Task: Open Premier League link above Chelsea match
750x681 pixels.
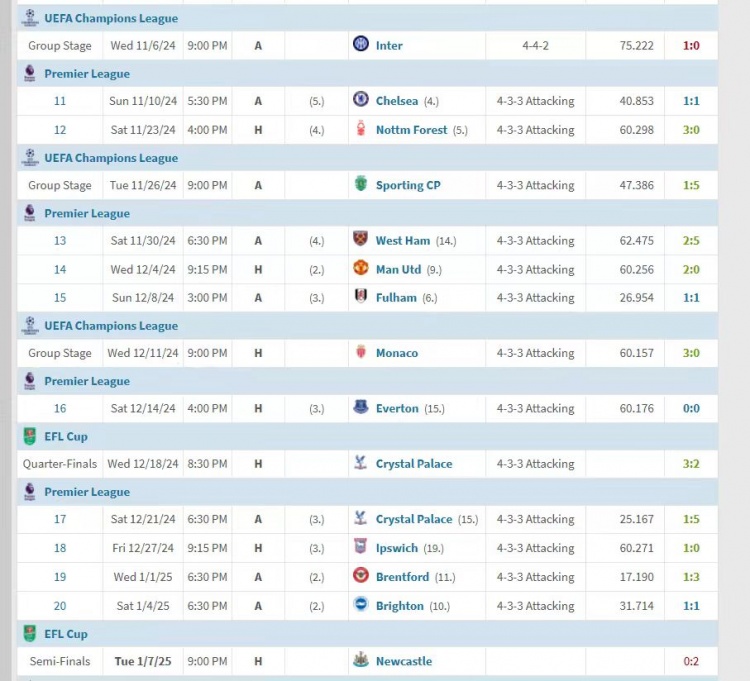Action: pos(87,74)
